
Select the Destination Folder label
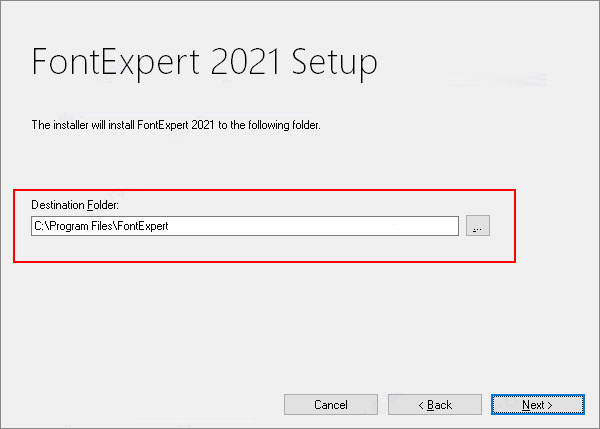pos(75,205)
